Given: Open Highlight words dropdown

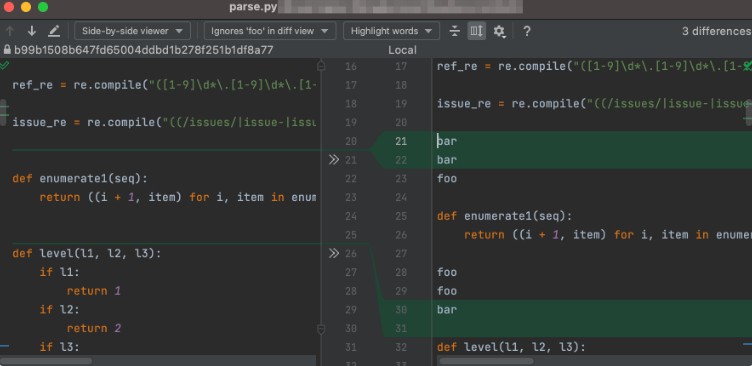Looking at the screenshot, I should (391, 31).
